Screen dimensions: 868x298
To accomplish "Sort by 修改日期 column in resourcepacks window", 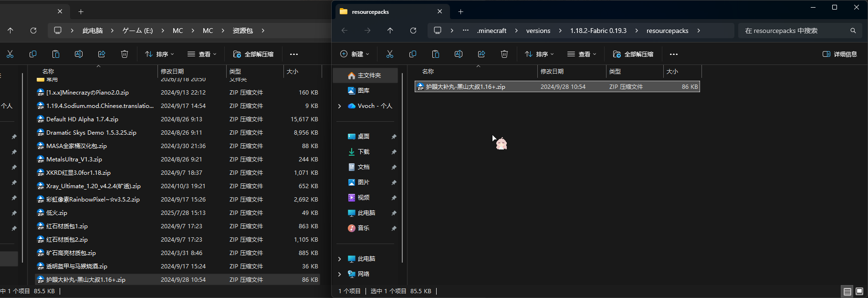I will pyautogui.click(x=572, y=72).
